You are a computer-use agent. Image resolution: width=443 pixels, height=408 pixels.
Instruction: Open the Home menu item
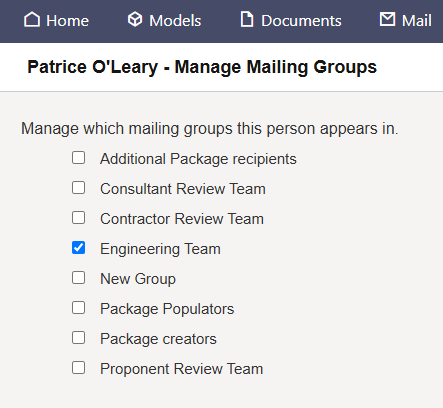[x=56, y=20]
